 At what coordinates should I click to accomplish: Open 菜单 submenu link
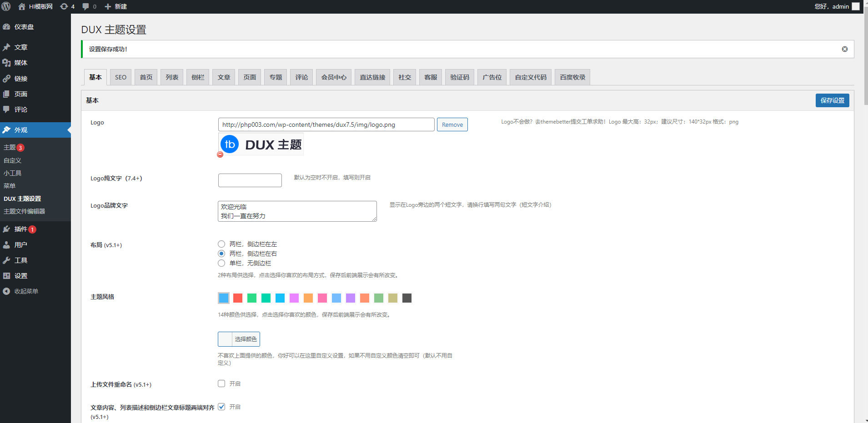pyautogui.click(x=10, y=186)
